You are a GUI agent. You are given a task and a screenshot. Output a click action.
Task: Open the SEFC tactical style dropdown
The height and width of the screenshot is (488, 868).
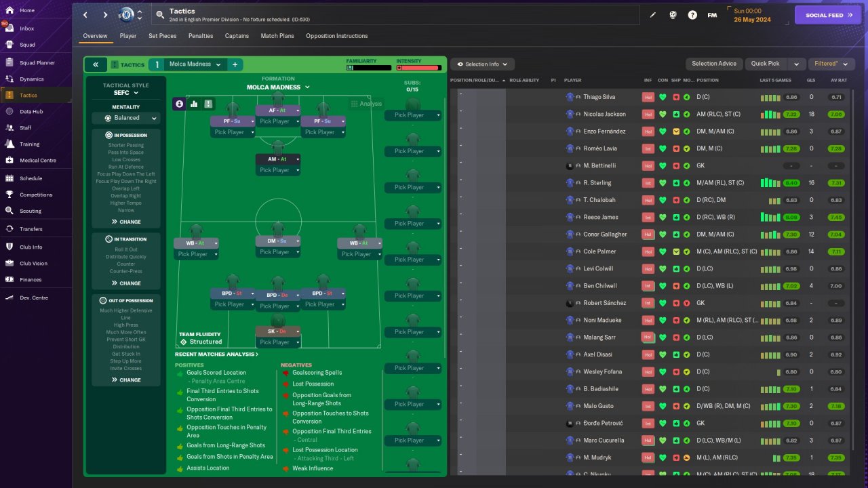coord(125,93)
